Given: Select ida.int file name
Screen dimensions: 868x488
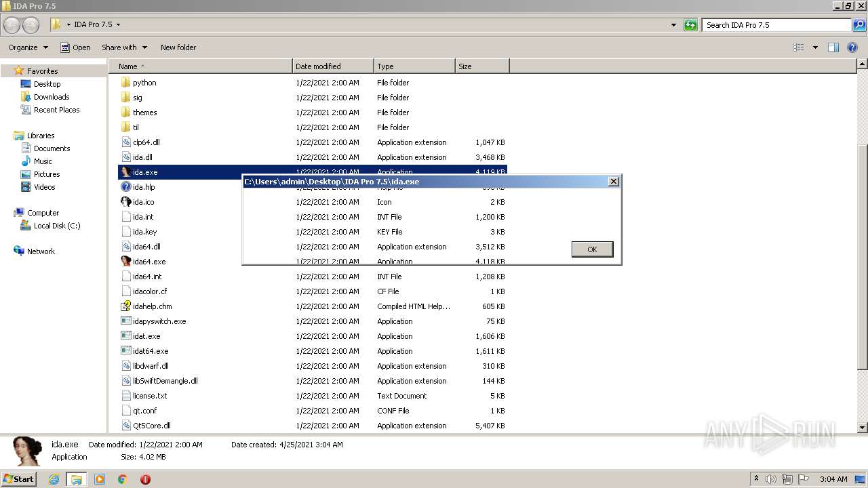Looking at the screenshot, I should point(143,217).
